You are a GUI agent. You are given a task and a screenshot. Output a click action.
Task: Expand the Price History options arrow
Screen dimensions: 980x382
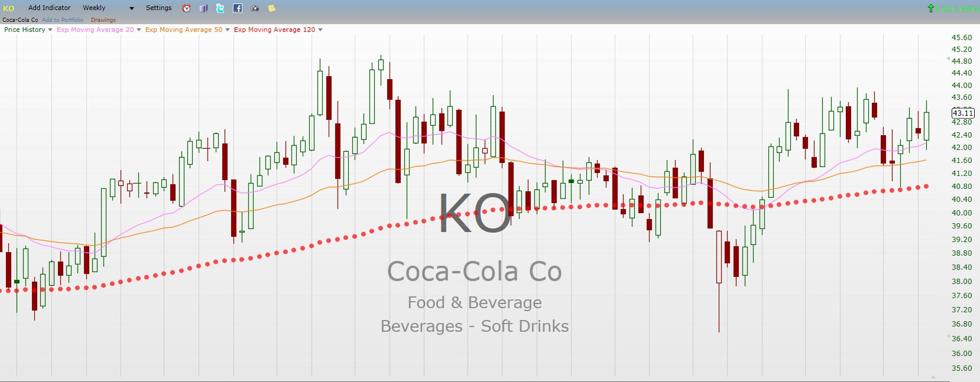tap(50, 30)
